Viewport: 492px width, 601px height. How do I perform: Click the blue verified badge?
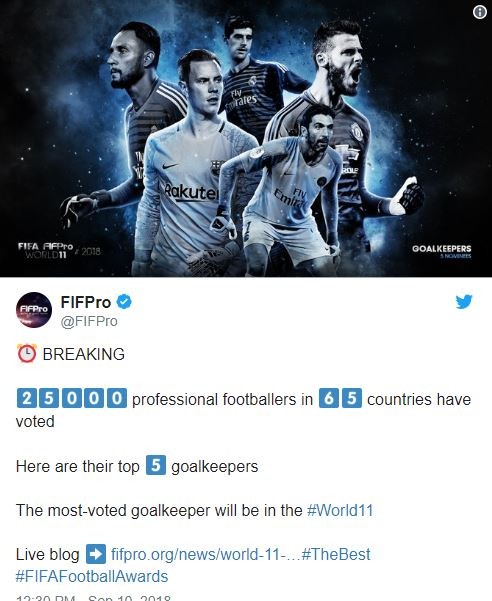point(124,302)
